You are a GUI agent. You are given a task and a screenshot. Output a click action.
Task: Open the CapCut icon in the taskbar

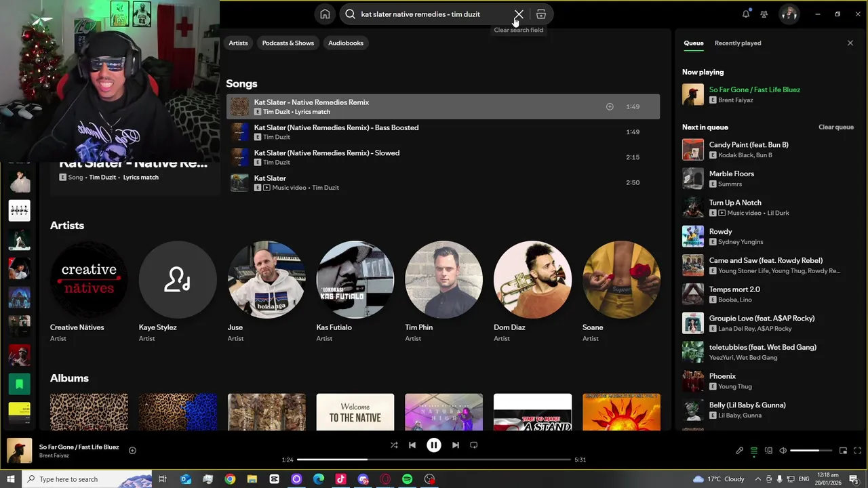(x=274, y=479)
